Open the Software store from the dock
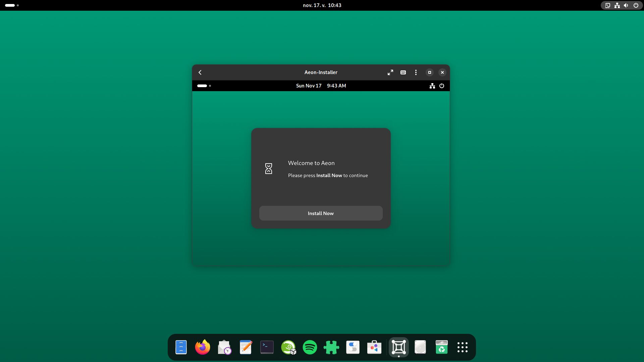The height and width of the screenshot is (362, 644). click(374, 347)
